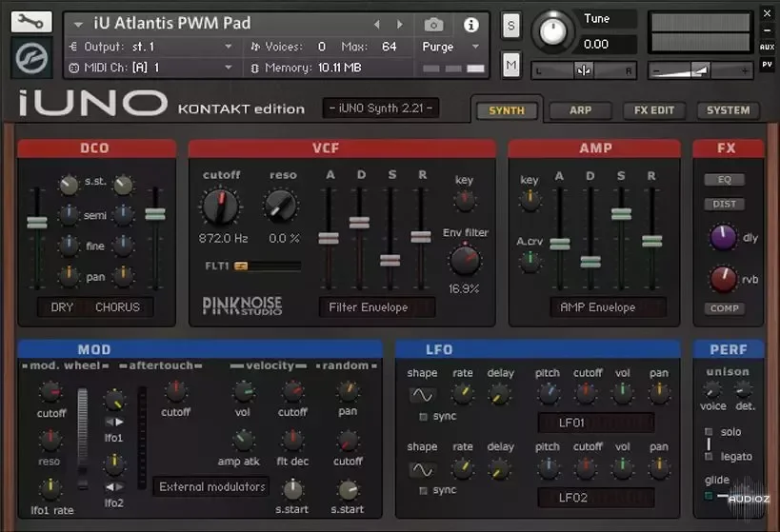Click the VCF attack A slider

click(329, 238)
